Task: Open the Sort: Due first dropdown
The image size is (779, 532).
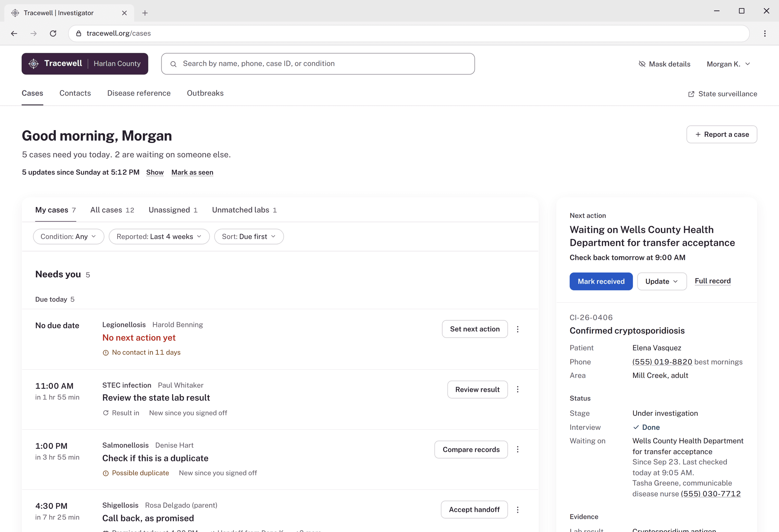Action: (249, 236)
